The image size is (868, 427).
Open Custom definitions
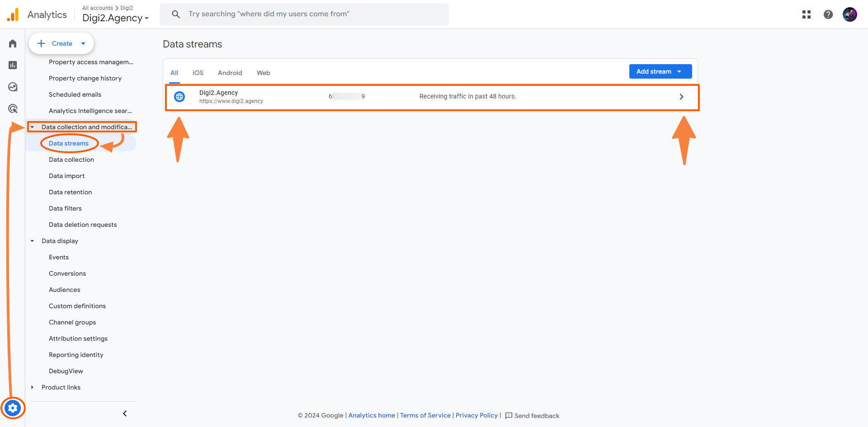(x=77, y=306)
